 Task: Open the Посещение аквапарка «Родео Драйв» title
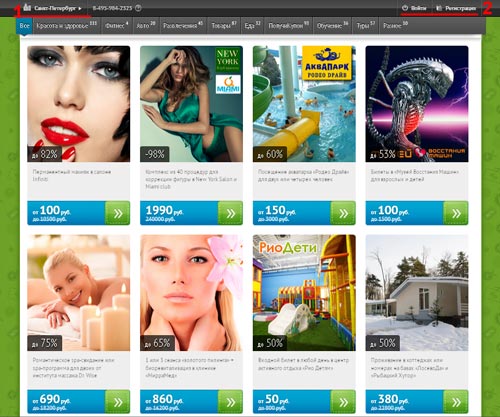[303, 175]
